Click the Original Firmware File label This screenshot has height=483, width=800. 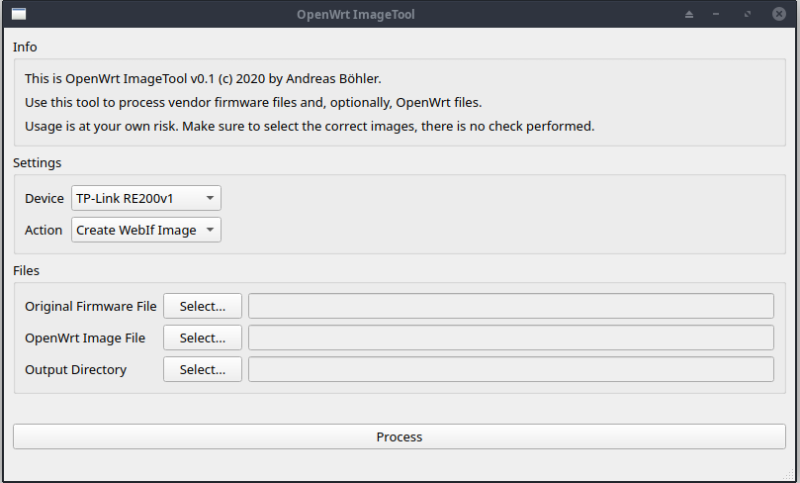point(91,306)
